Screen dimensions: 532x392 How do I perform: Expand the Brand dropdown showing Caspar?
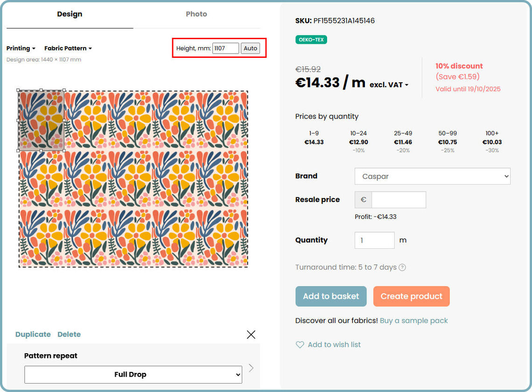[432, 176]
